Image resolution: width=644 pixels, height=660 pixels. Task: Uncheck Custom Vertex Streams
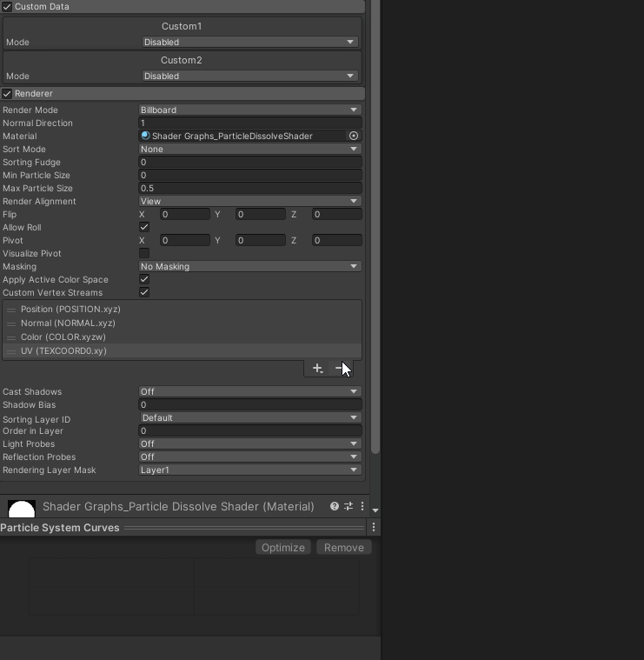pyautogui.click(x=144, y=292)
